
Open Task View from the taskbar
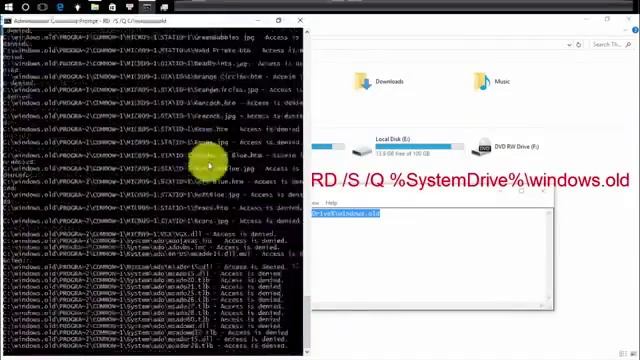[x=42, y=7]
